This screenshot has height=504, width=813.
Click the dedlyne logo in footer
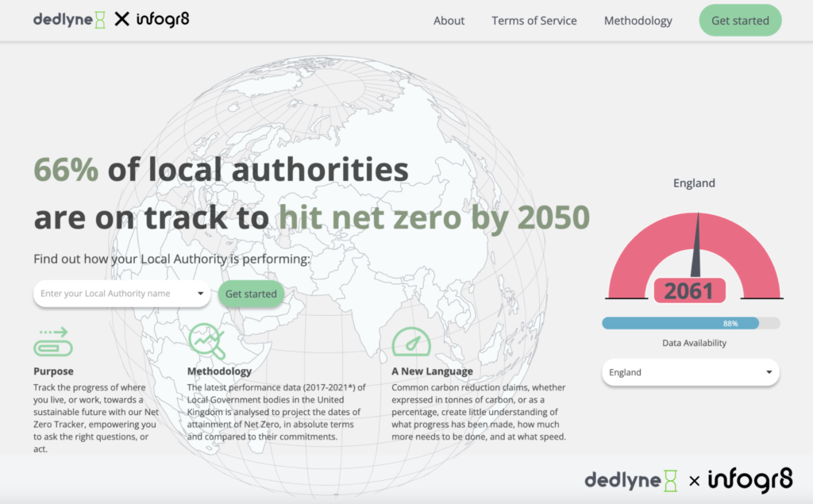(631, 479)
